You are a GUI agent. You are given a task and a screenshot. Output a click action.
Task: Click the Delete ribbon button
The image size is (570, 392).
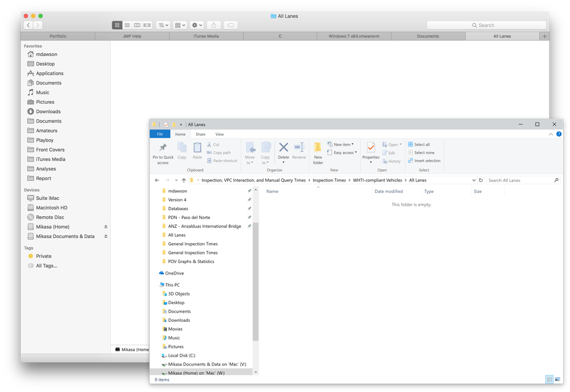(x=284, y=153)
